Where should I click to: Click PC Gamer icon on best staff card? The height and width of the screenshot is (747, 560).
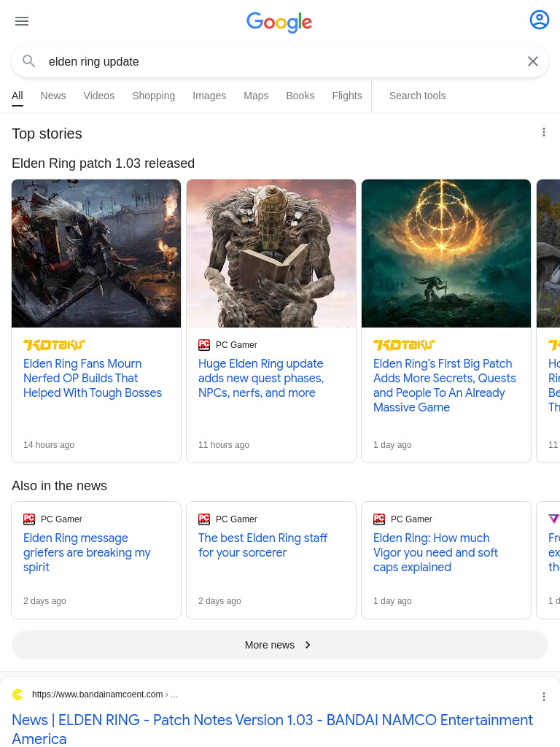[204, 519]
